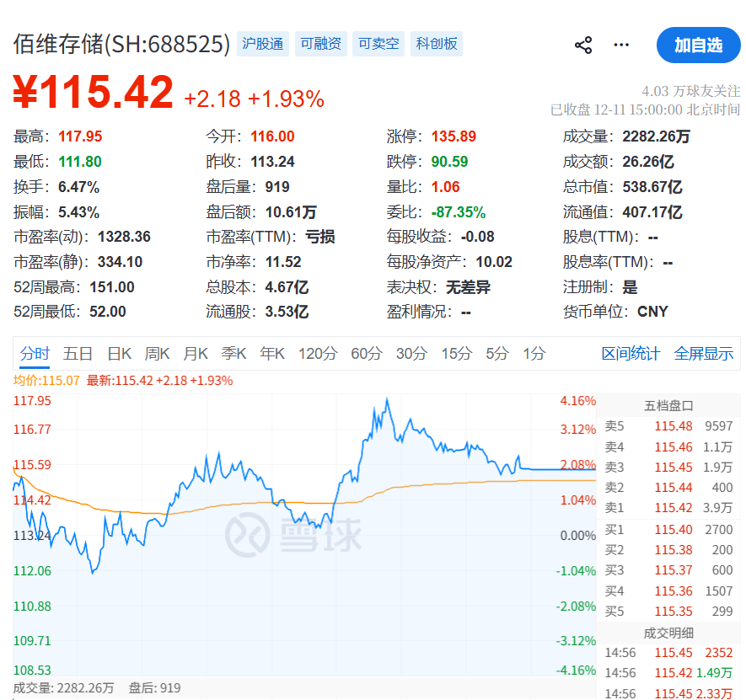Click 全屏显示 to view fullscreen

tap(703, 354)
